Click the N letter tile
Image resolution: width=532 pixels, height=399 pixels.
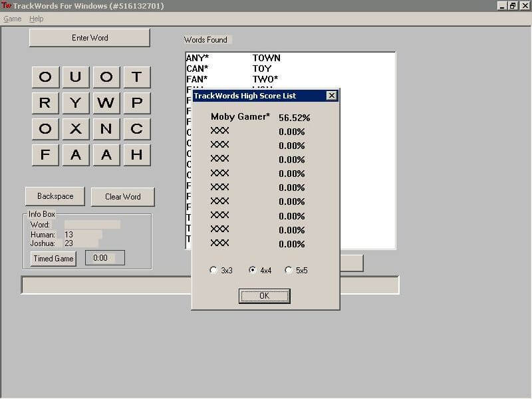pyautogui.click(x=106, y=129)
